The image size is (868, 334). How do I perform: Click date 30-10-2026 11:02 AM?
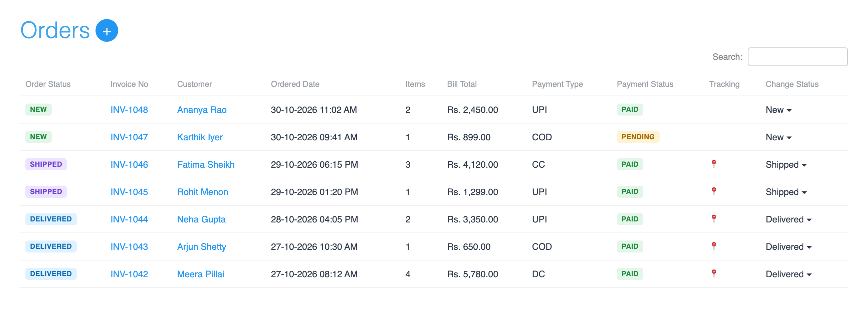[313, 110]
